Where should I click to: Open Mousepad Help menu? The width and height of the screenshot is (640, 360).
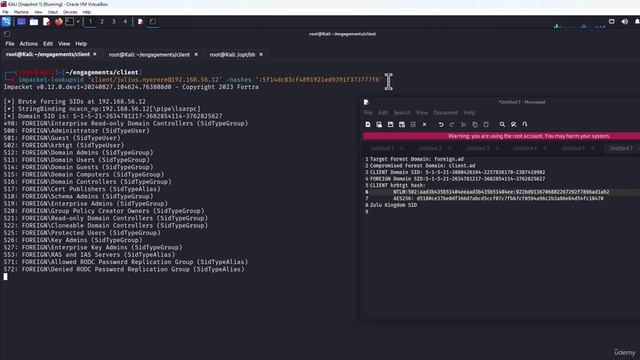click(x=469, y=113)
